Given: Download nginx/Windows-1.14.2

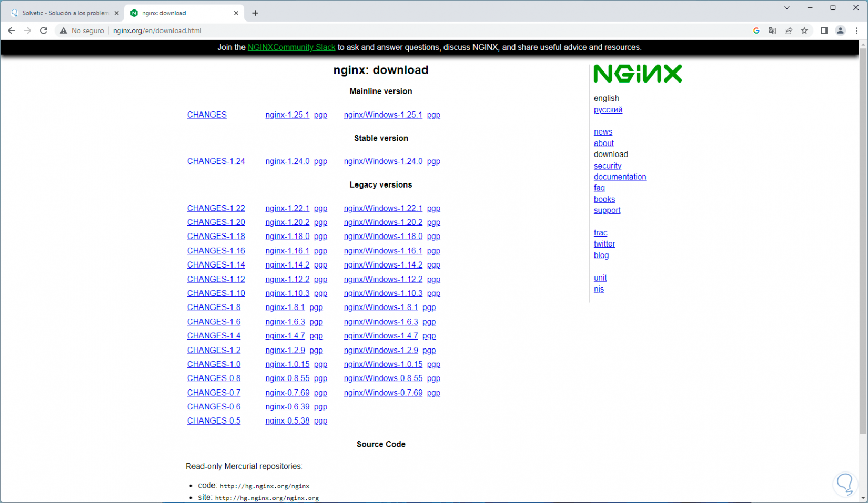Looking at the screenshot, I should point(383,265).
